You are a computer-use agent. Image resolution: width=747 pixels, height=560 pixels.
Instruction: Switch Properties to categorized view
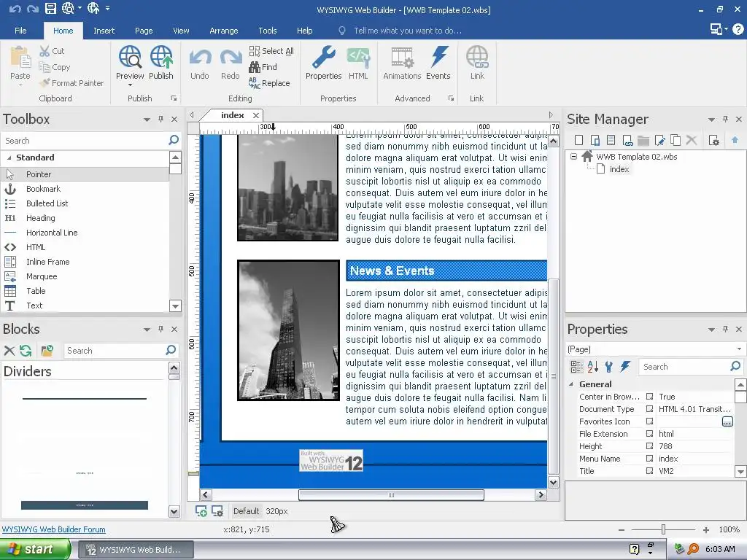[576, 366]
